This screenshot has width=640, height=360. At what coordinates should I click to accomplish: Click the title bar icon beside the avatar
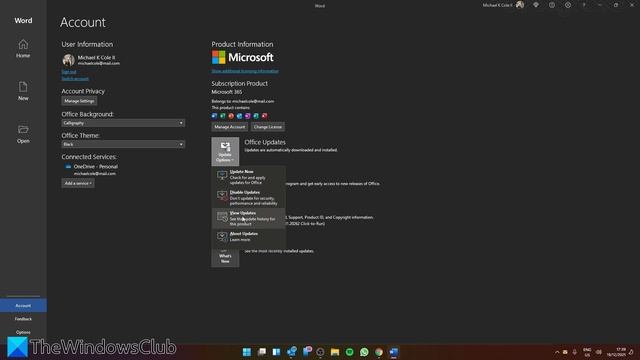click(536, 5)
